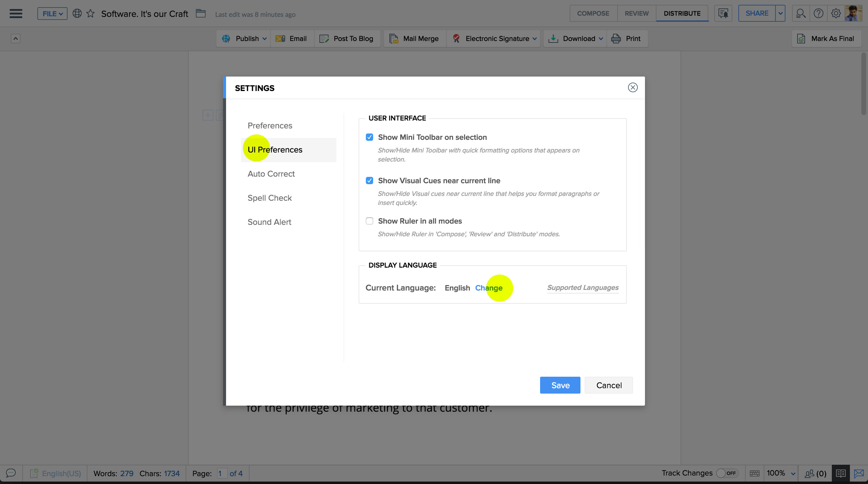
Task: Switch to the REVIEW tab
Action: pyautogui.click(x=636, y=14)
